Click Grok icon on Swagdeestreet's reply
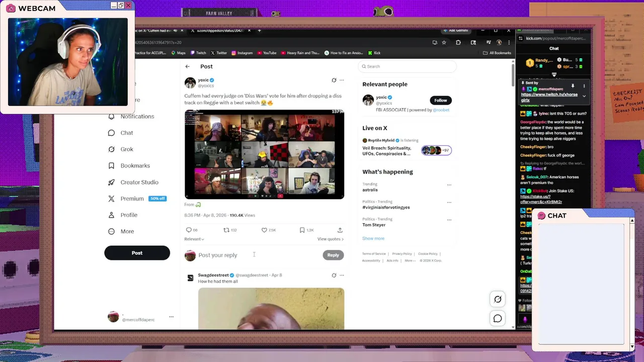This screenshot has height=362, width=644. 334,276
